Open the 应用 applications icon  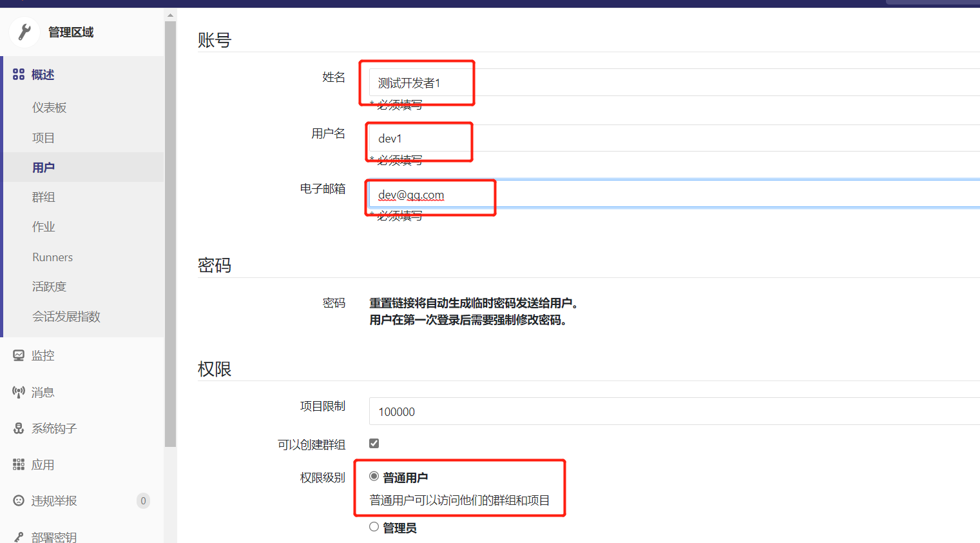coord(18,464)
